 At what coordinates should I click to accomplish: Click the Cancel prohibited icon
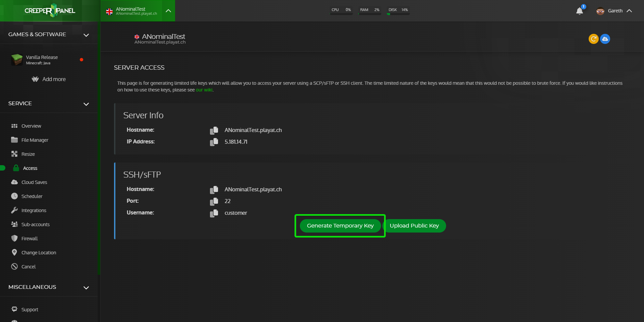[x=14, y=266]
